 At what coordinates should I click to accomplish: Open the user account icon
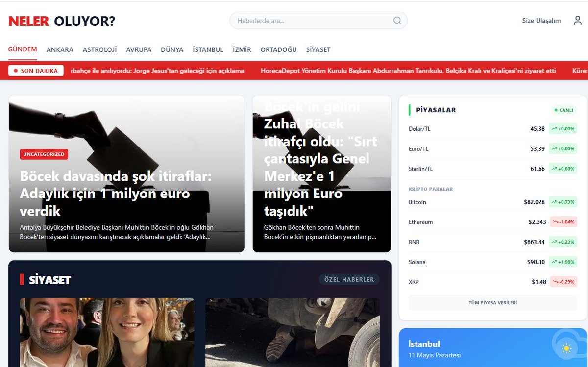pos(578,21)
